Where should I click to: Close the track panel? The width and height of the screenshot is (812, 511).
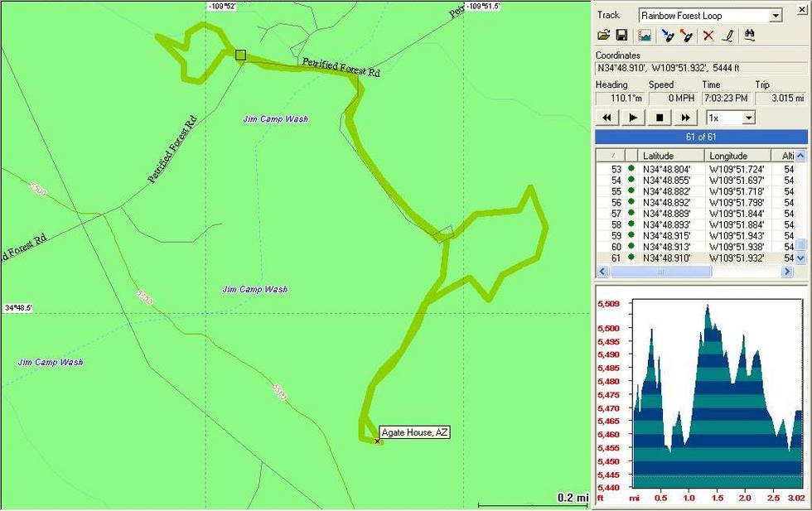pyautogui.click(x=802, y=10)
